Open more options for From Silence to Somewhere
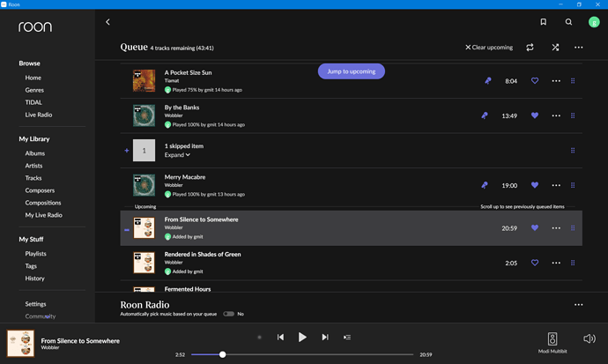The width and height of the screenshot is (608, 364). click(556, 228)
